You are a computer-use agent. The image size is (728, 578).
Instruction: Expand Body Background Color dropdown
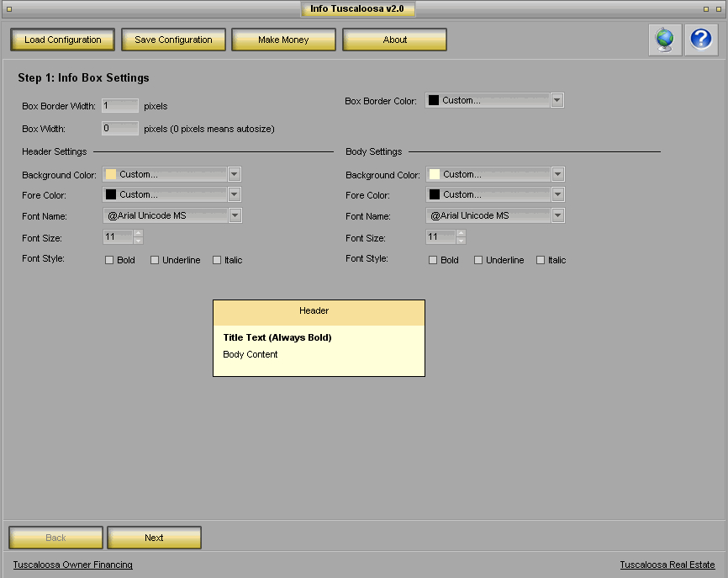(x=558, y=174)
